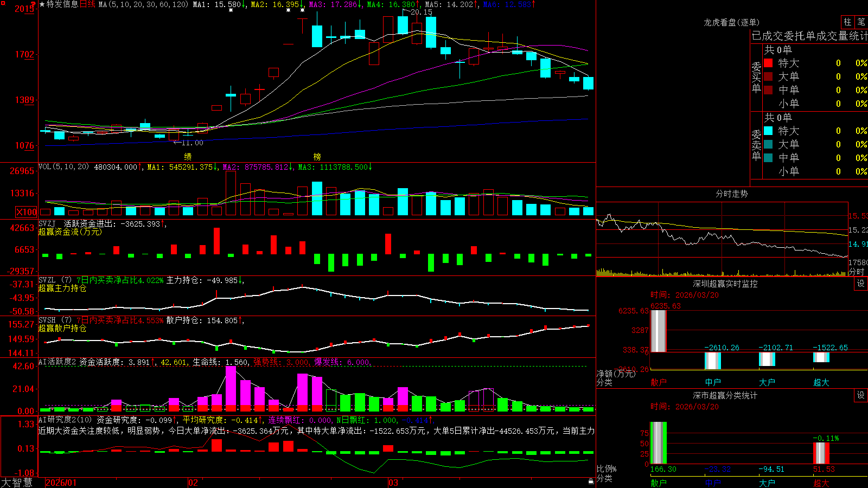This screenshot has height=488, width=868.
Task: Click the teal 大单 sell-order swatch
Action: [768, 144]
